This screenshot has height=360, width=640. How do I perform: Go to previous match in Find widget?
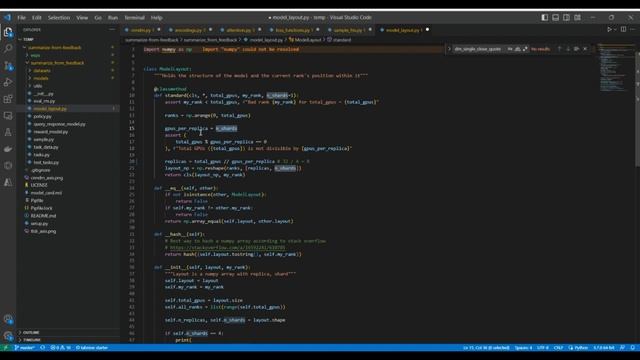(x=560, y=49)
